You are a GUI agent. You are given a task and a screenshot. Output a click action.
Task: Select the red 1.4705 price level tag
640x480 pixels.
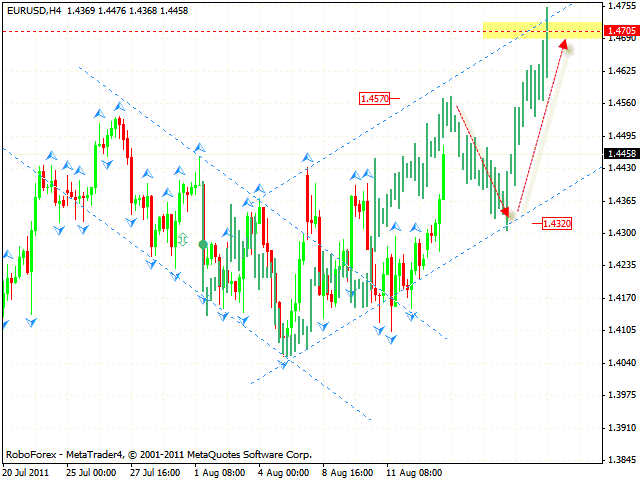[x=621, y=31]
